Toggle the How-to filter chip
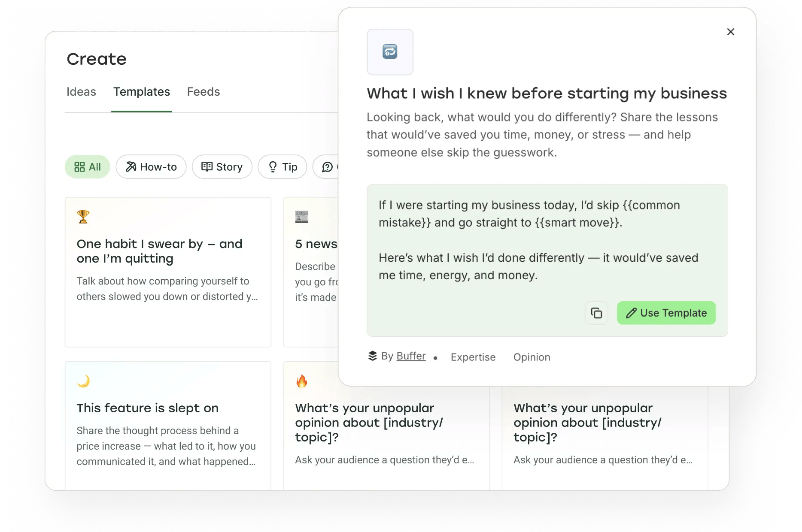802x532 pixels. click(151, 167)
